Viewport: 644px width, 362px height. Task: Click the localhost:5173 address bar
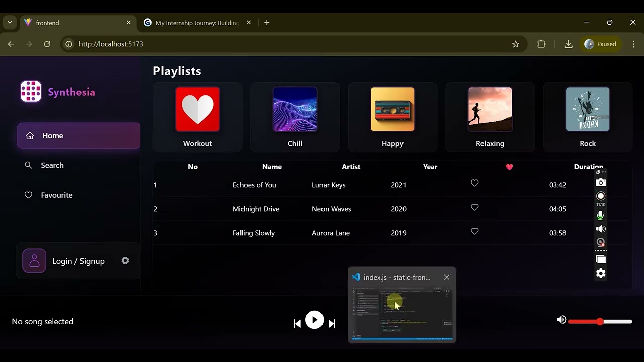pos(294,44)
